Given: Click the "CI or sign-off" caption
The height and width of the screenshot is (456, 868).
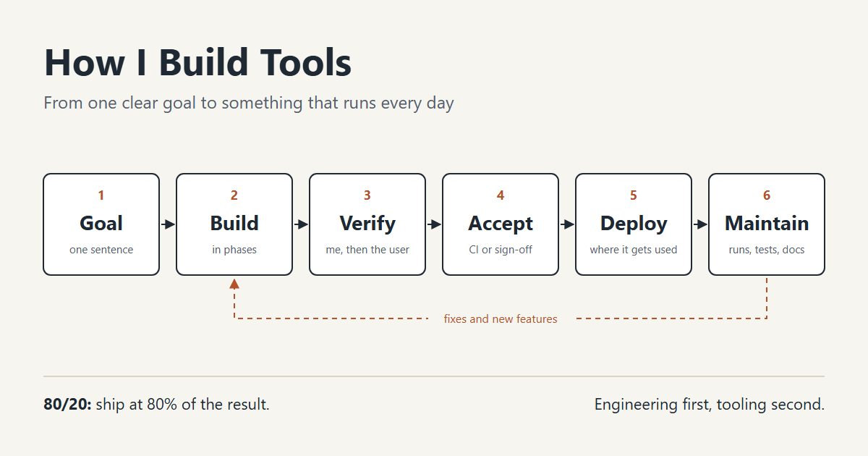Looking at the screenshot, I should click(x=501, y=250).
